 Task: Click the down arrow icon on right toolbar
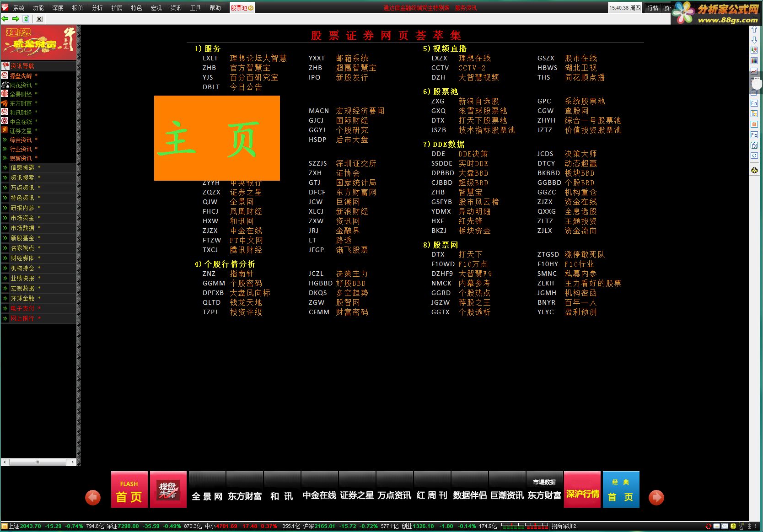pyautogui.click(x=754, y=40)
